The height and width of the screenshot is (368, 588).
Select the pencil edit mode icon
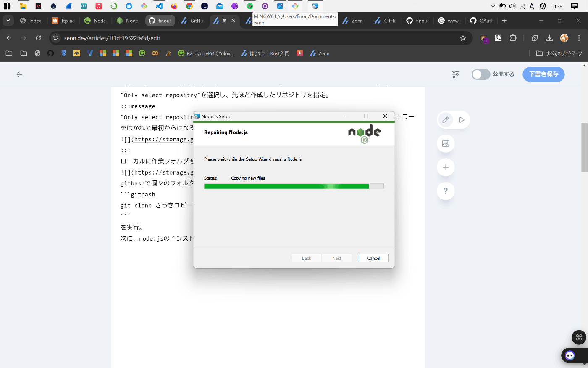[446, 120]
